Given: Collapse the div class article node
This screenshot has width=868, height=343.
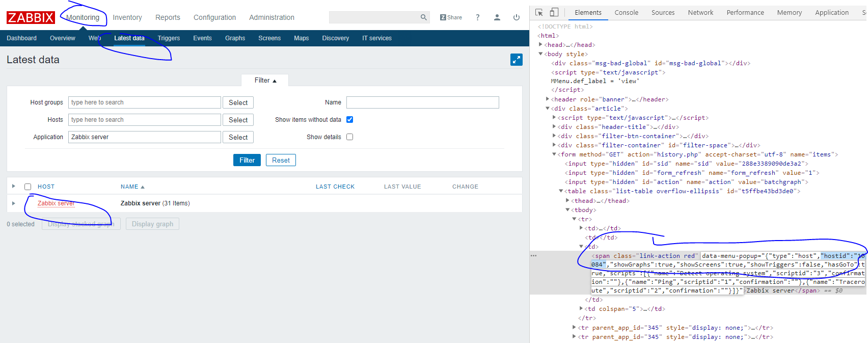Looking at the screenshot, I should 548,109.
